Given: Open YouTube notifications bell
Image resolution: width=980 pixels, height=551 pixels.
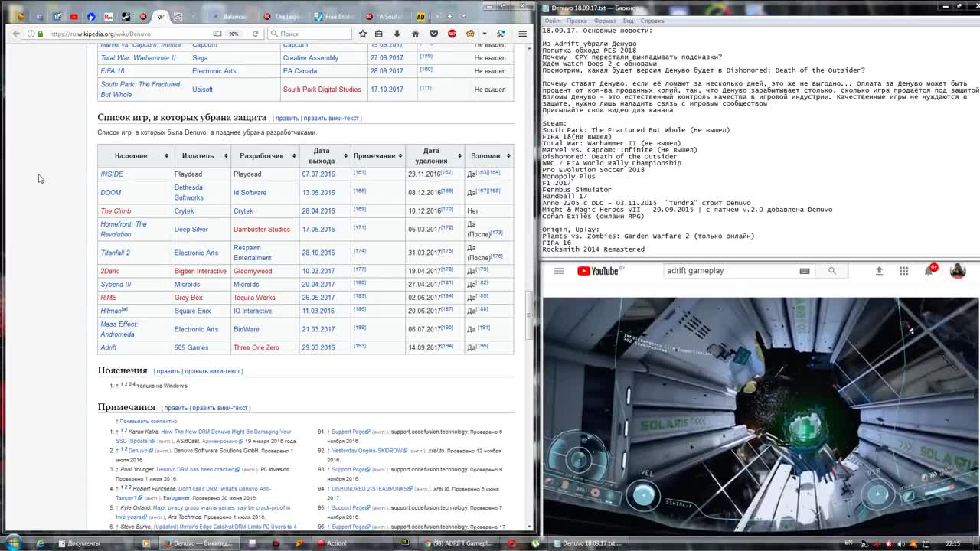Looking at the screenshot, I should 929,270.
